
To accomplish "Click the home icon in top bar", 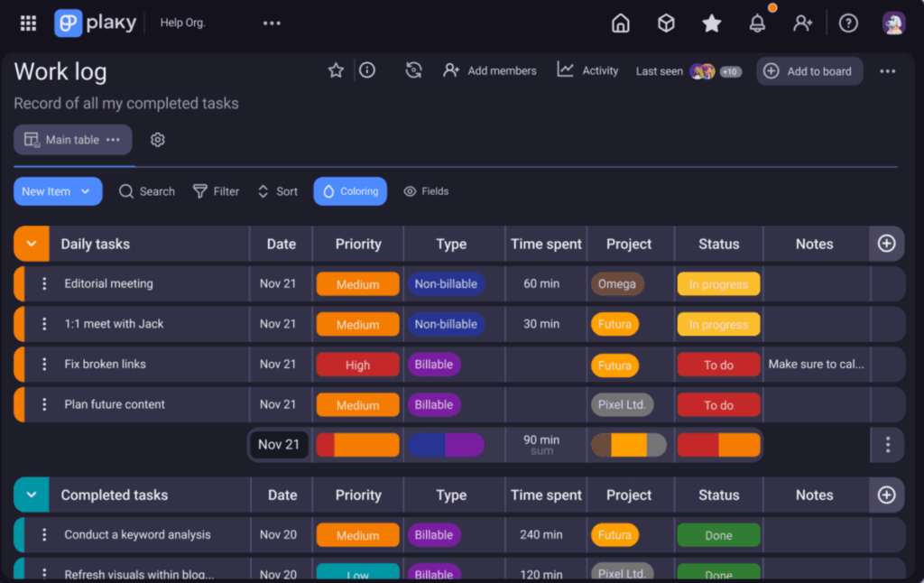I will click(x=621, y=23).
